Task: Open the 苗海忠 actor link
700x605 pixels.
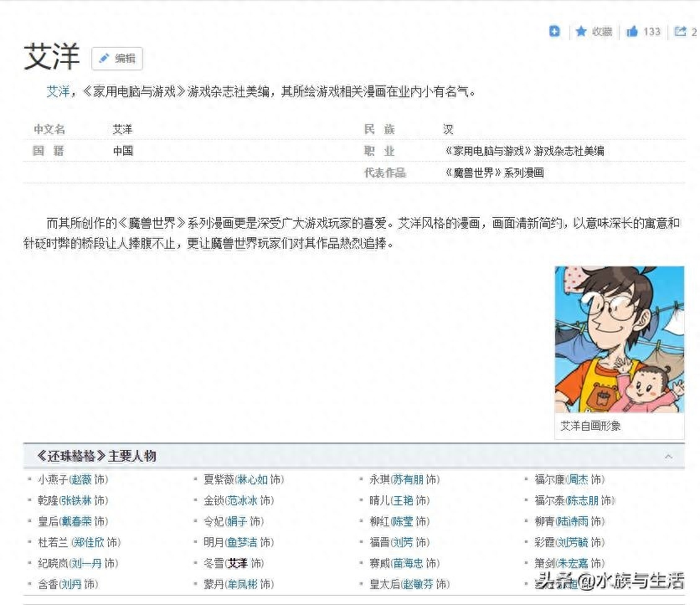Action: coord(408,563)
